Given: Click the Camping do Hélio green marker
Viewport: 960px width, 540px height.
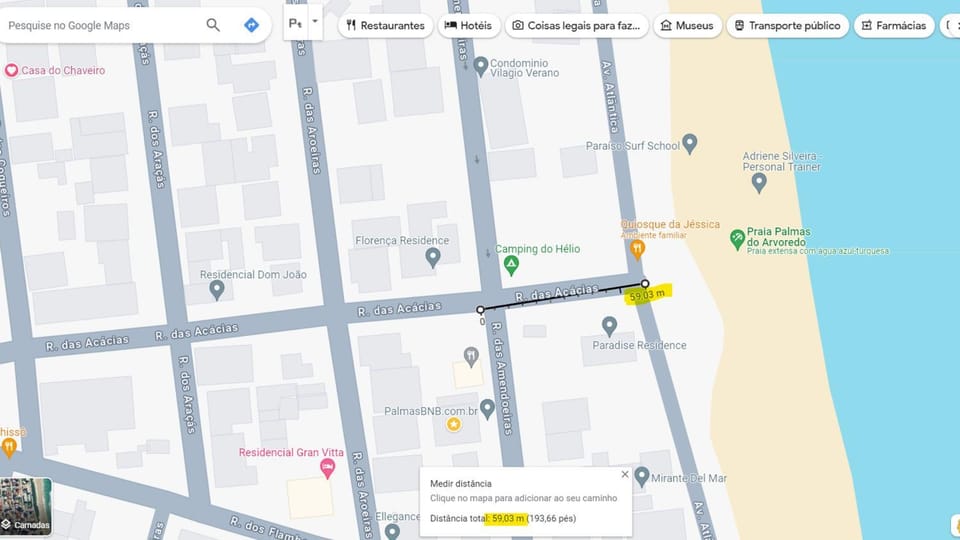Looking at the screenshot, I should 511,266.
